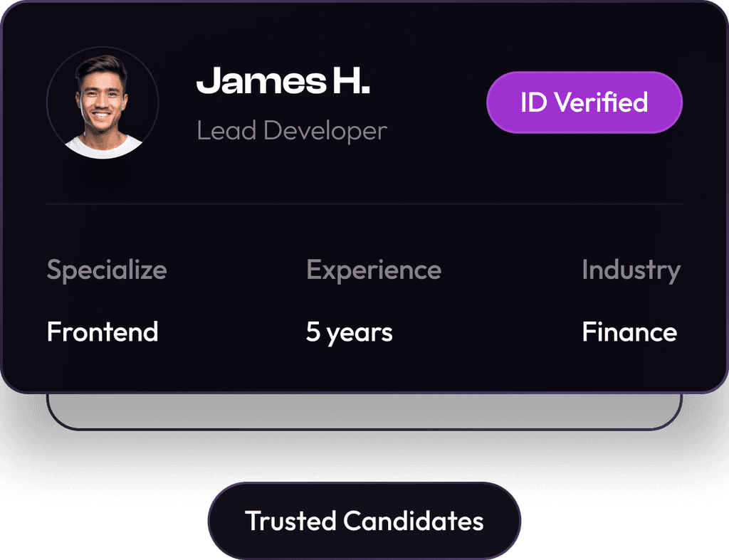Click the Industry column label
This screenshot has height=560, width=729.
631,270
